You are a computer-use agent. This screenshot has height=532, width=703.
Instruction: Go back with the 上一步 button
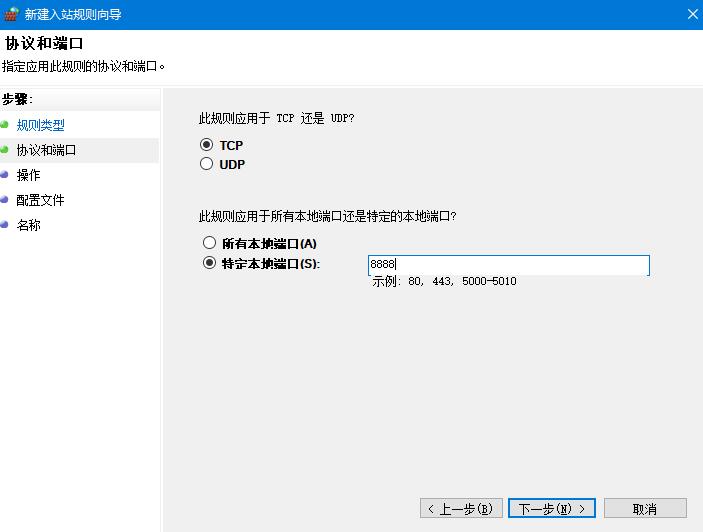(x=461, y=509)
